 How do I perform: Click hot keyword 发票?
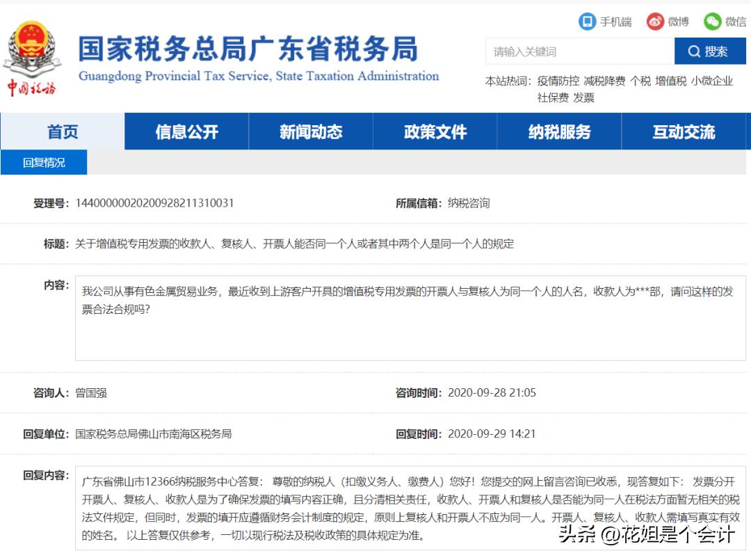(x=583, y=97)
